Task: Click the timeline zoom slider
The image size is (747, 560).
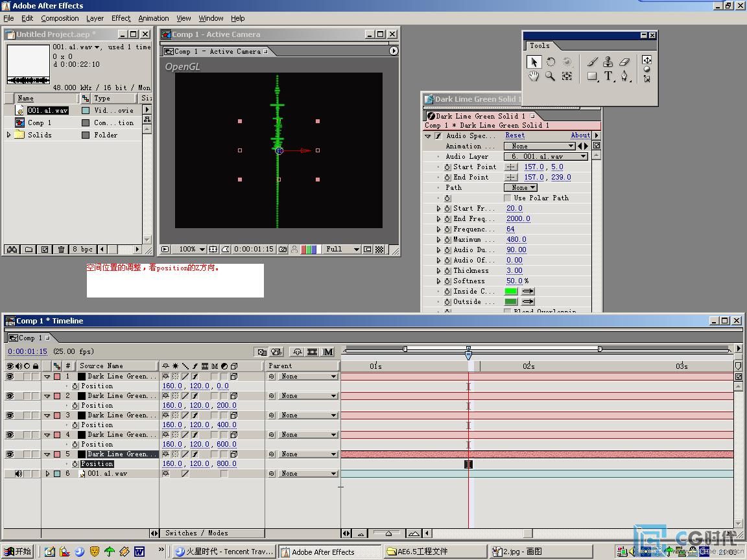Action: click(x=388, y=533)
